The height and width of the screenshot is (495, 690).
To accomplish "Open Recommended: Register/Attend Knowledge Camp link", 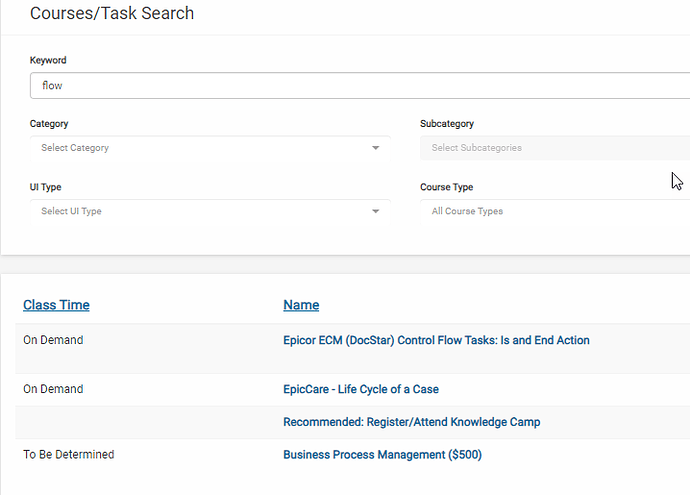I will (x=411, y=422).
